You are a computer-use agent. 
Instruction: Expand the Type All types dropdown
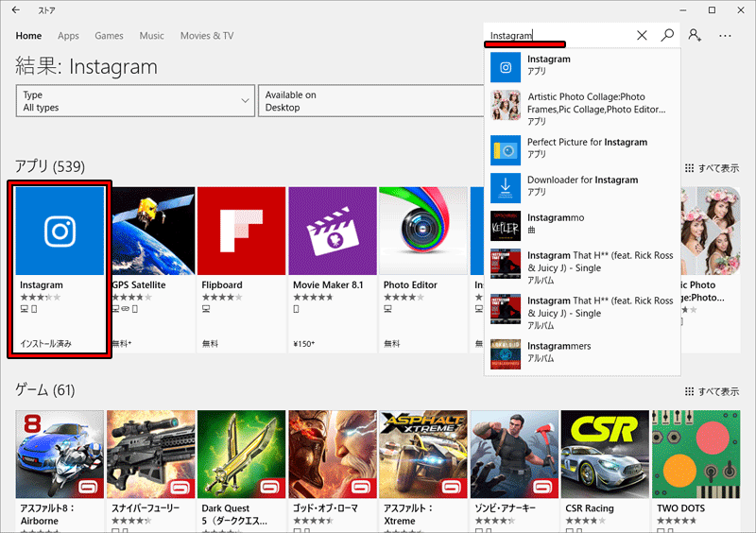pyautogui.click(x=135, y=101)
